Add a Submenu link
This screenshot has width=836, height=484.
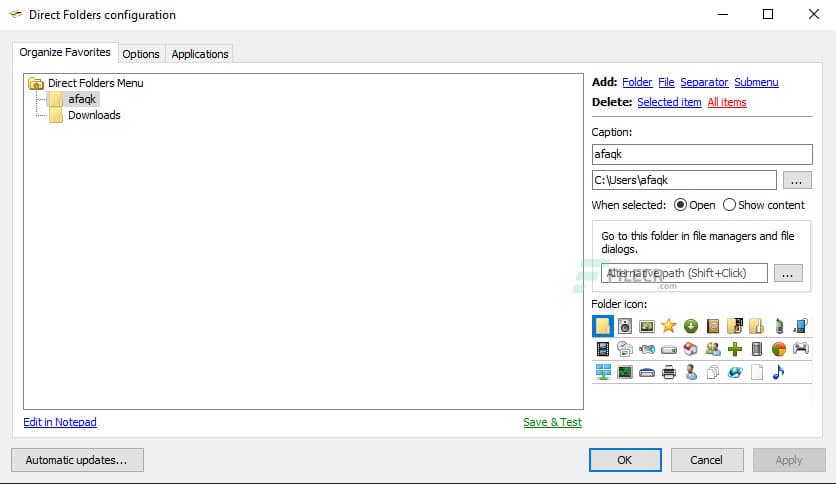click(756, 82)
